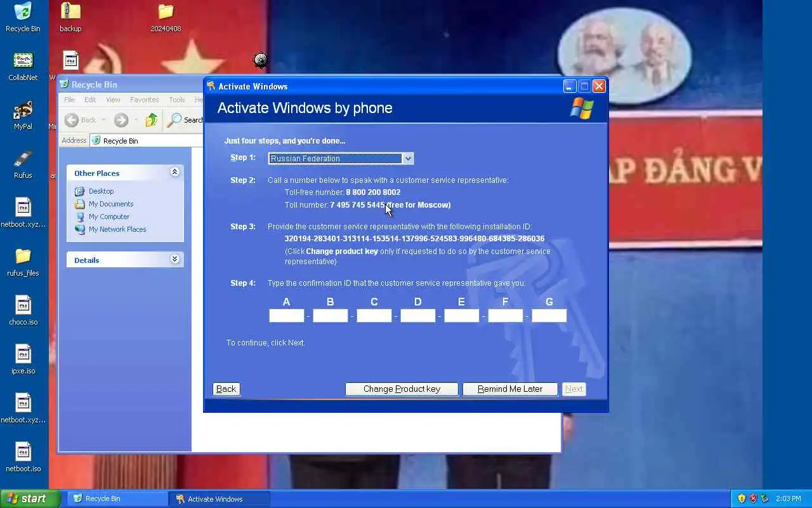Click the Remind Me Later button
812x508 pixels.
click(x=510, y=389)
